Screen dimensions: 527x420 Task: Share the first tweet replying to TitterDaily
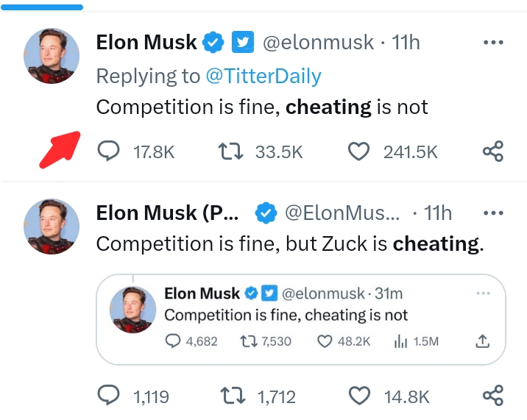(x=492, y=152)
